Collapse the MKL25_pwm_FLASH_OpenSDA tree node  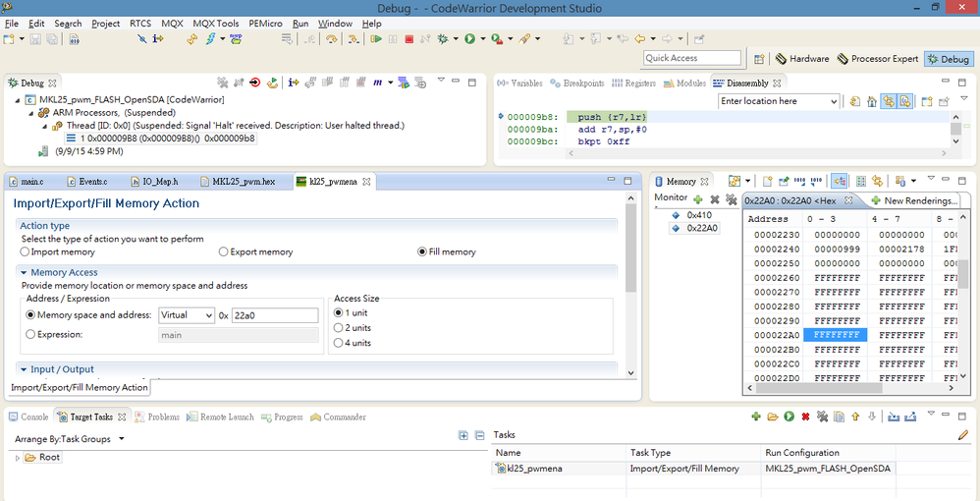[x=17, y=100]
